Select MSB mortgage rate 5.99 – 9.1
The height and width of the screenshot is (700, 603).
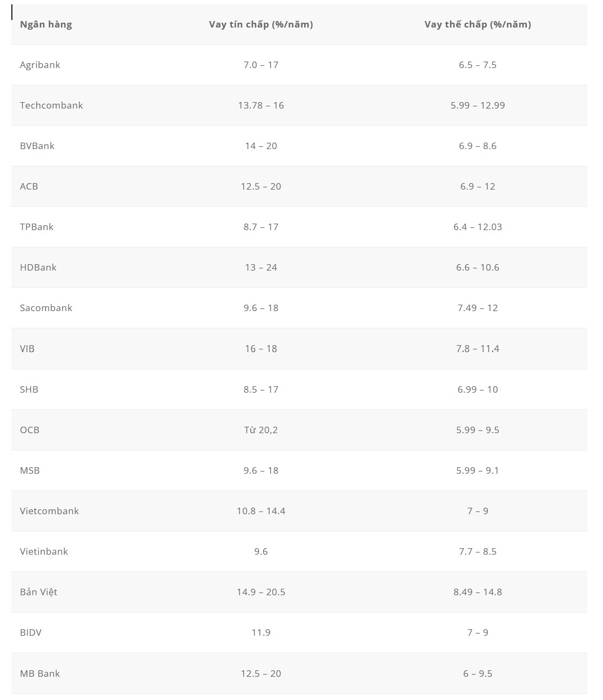(x=478, y=470)
